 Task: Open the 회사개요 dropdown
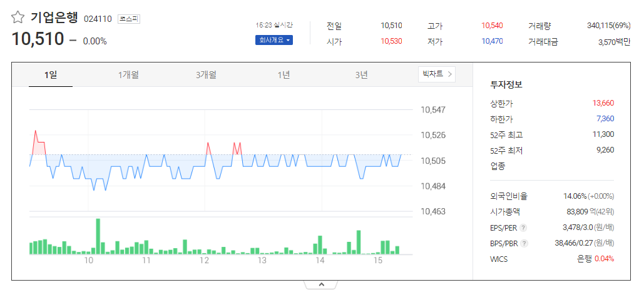coord(274,40)
